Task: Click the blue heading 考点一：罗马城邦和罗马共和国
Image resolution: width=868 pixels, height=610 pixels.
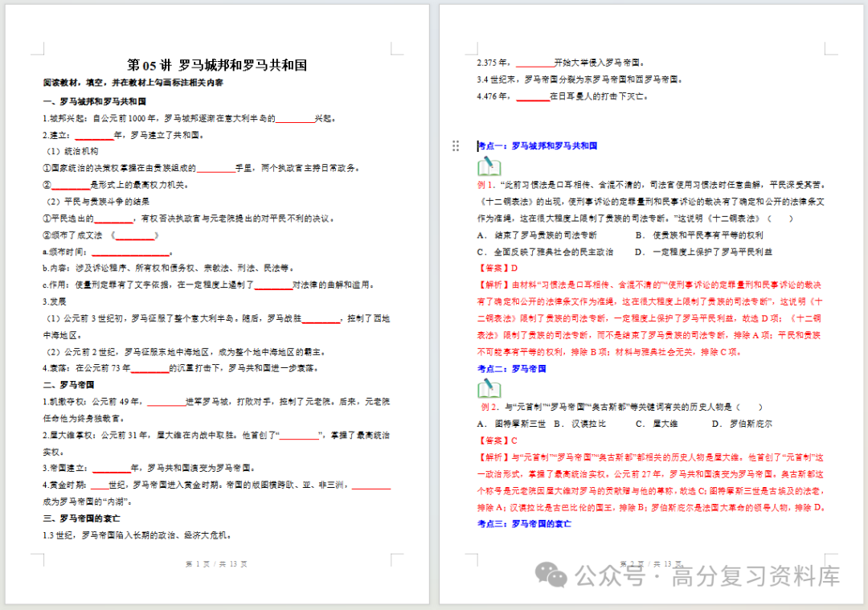Action: pyautogui.click(x=537, y=145)
